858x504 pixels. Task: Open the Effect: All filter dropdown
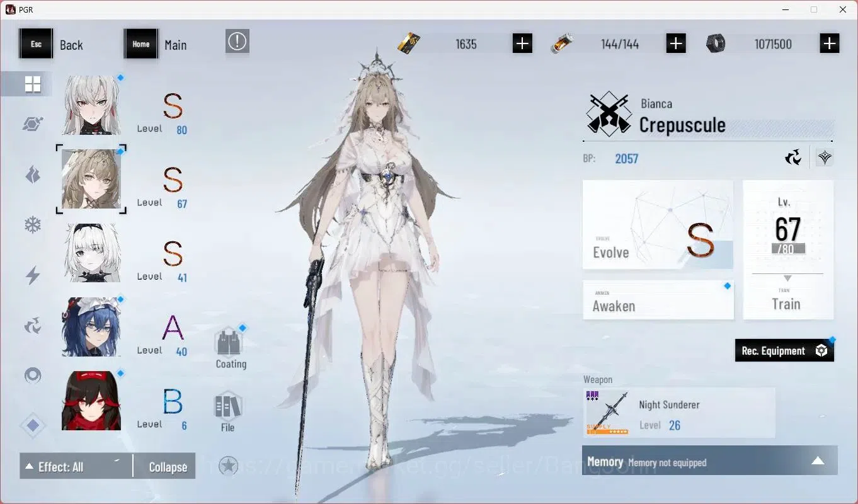(x=76, y=466)
